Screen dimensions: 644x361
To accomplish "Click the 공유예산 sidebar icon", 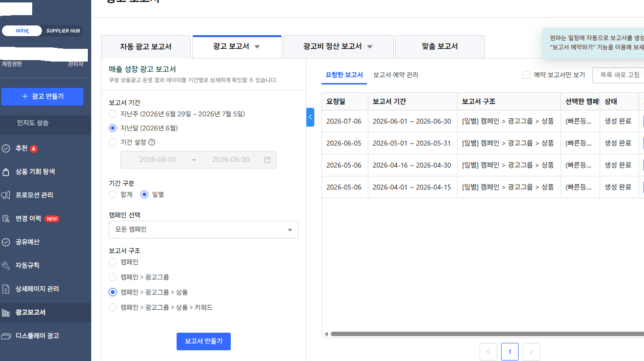I will pos(5,242).
